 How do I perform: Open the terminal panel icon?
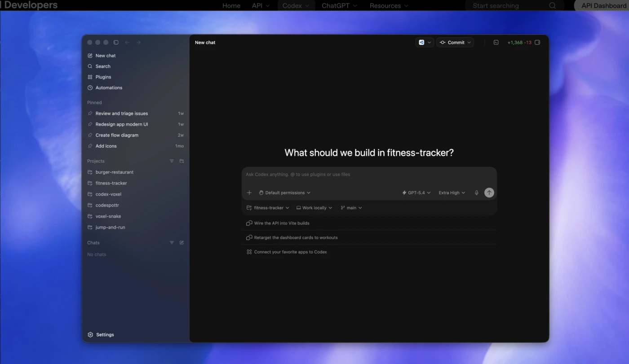click(x=496, y=43)
